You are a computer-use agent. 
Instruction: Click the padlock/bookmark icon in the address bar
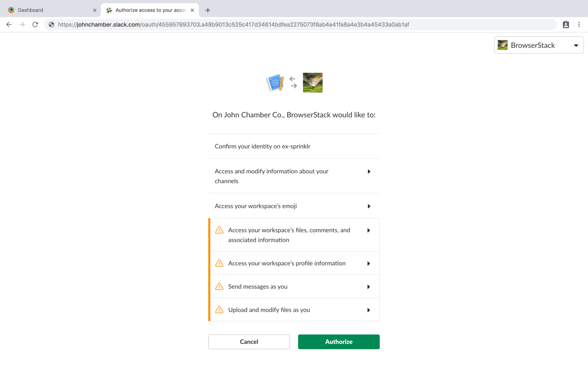[566, 24]
